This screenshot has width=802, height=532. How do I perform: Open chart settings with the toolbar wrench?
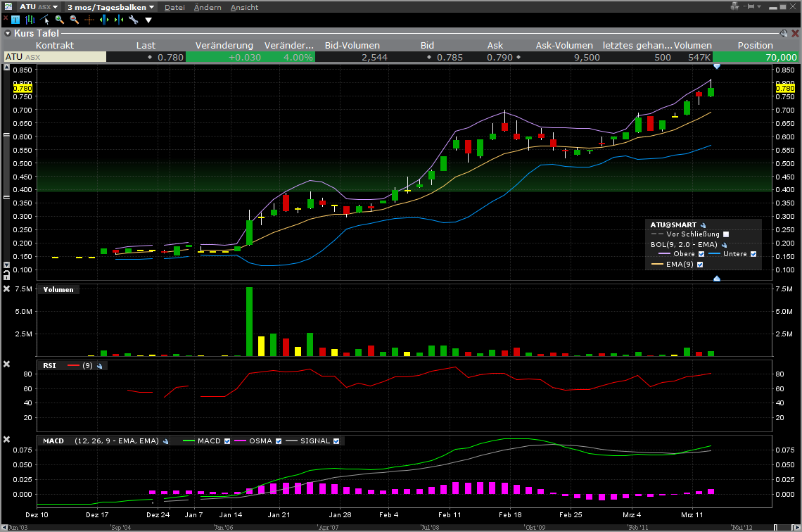pos(133,20)
